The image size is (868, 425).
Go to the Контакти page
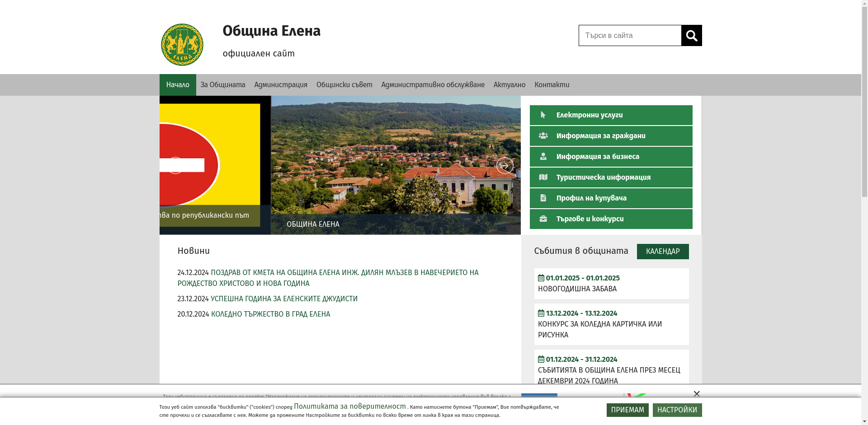point(552,85)
